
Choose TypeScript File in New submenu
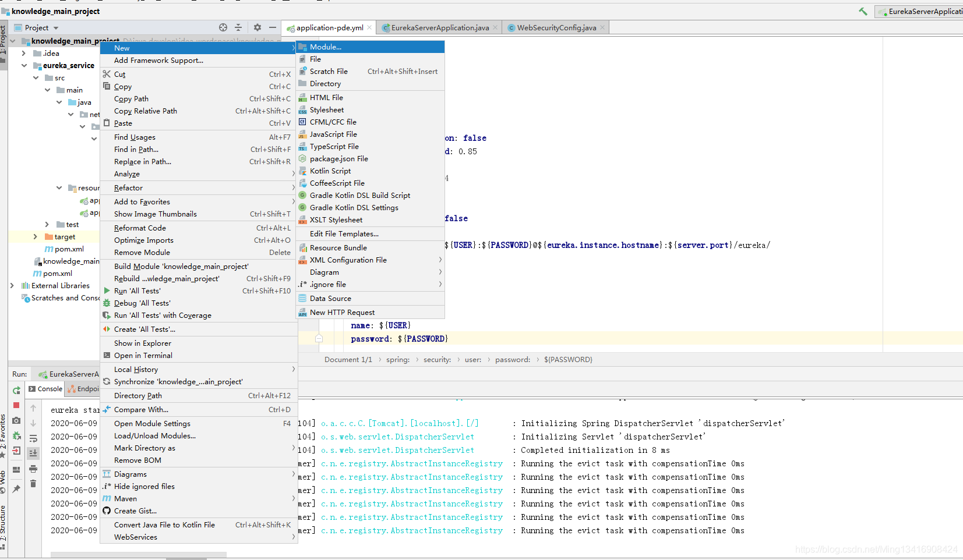pyautogui.click(x=371, y=147)
